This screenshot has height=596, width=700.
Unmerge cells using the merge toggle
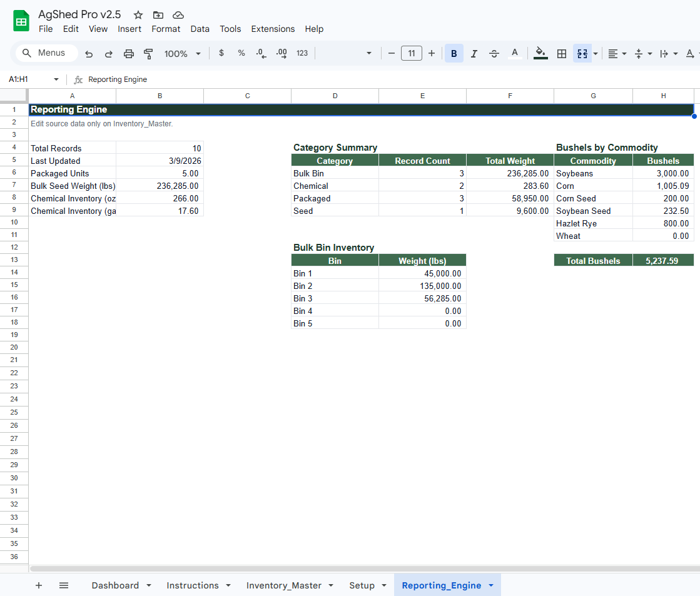581,53
